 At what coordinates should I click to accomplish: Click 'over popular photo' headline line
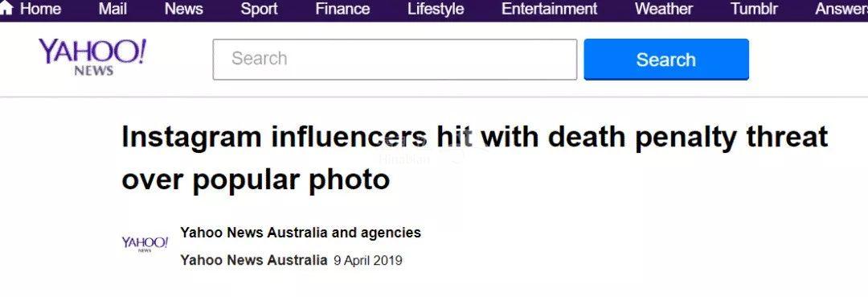[256, 180]
